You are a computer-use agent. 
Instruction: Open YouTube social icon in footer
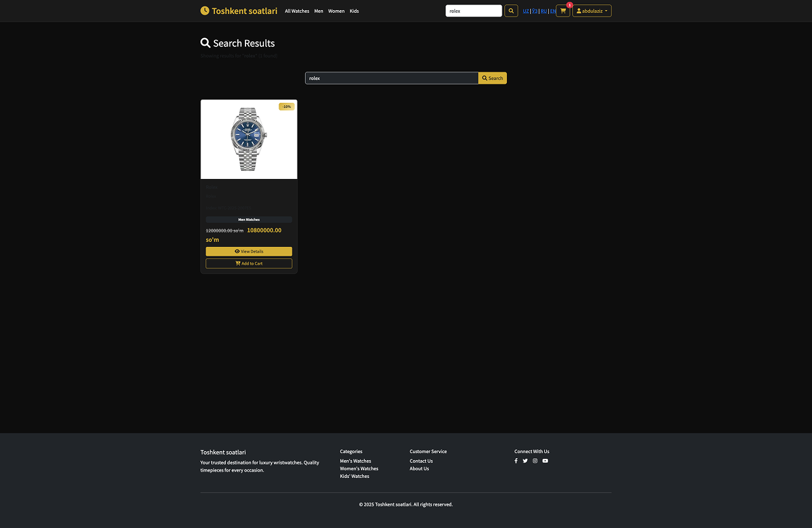pyautogui.click(x=545, y=461)
